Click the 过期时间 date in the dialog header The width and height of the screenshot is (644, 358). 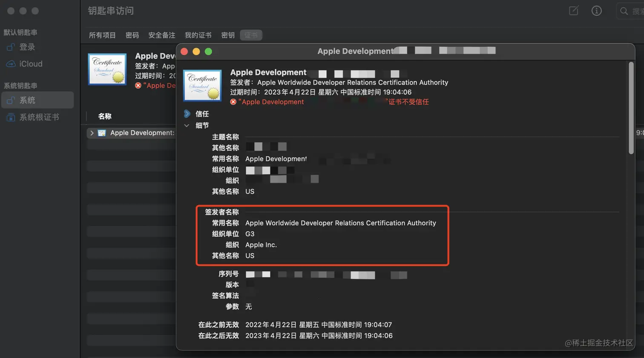[x=338, y=92]
